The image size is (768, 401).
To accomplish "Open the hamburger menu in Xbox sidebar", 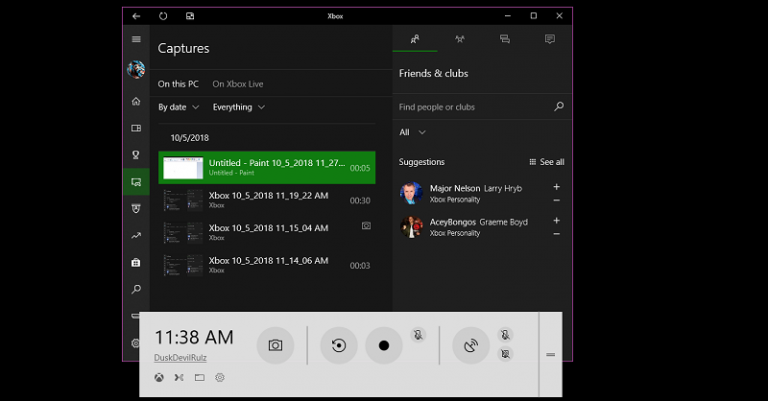I will click(x=136, y=39).
